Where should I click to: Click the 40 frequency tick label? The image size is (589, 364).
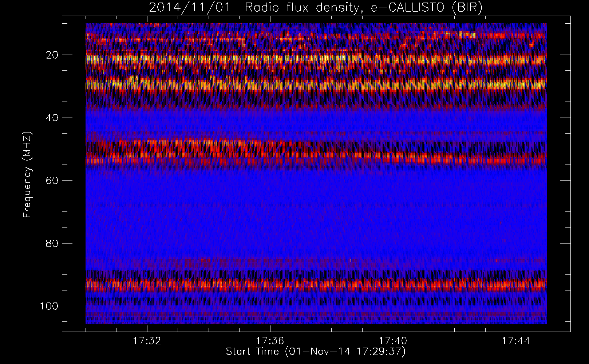(x=52, y=118)
